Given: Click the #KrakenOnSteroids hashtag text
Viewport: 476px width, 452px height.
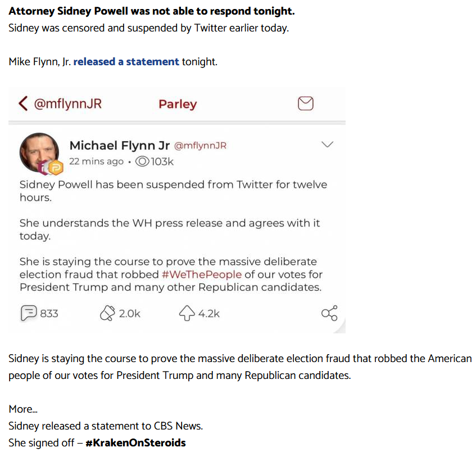Looking at the screenshot, I should pyautogui.click(x=135, y=442).
